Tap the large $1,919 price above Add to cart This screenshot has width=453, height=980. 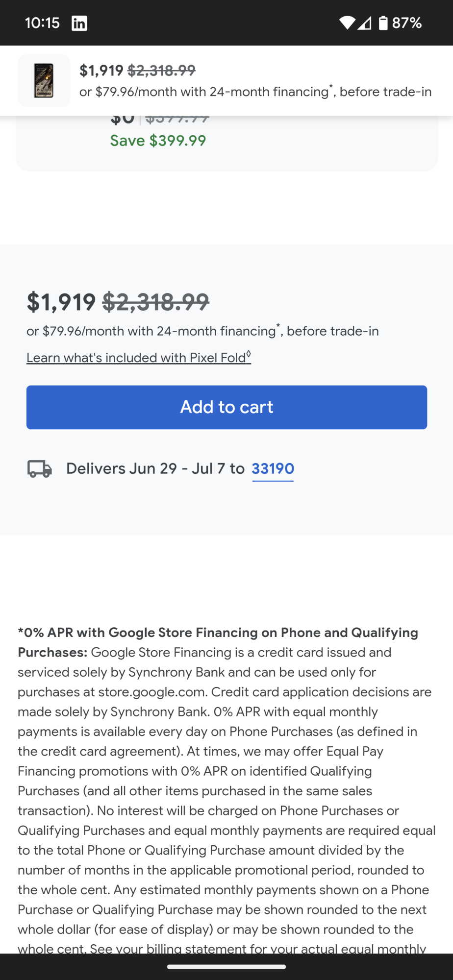61,302
